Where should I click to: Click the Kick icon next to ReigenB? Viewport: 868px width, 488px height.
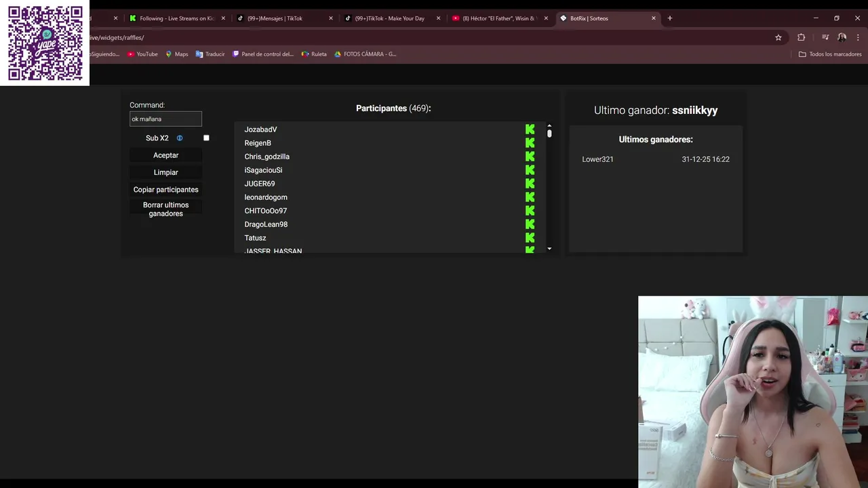tap(530, 143)
